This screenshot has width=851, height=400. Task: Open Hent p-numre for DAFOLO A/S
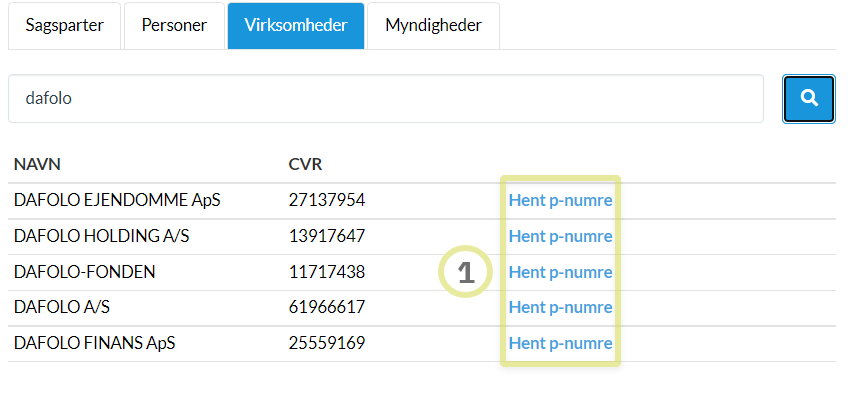pyautogui.click(x=560, y=308)
